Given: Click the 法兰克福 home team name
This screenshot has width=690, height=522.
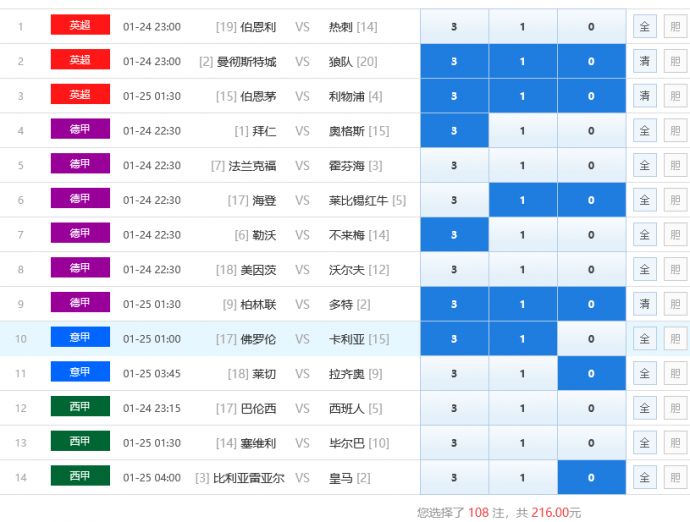Looking at the screenshot, I should click(253, 166).
